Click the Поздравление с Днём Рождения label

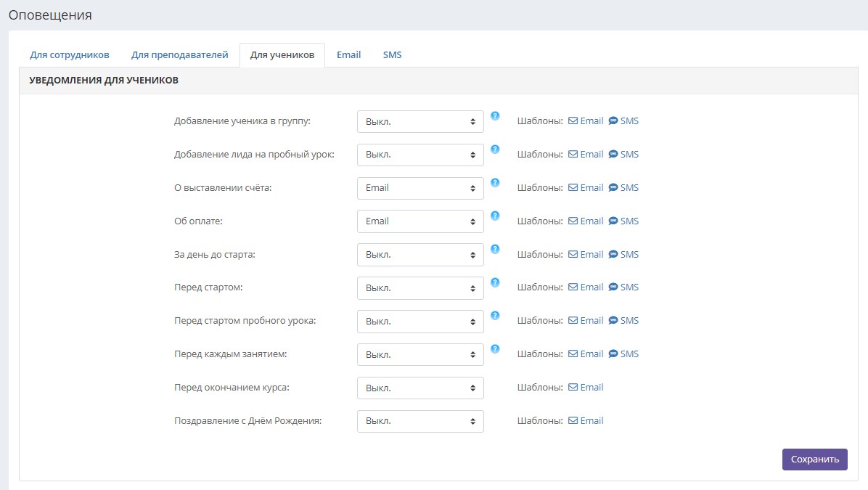(248, 421)
